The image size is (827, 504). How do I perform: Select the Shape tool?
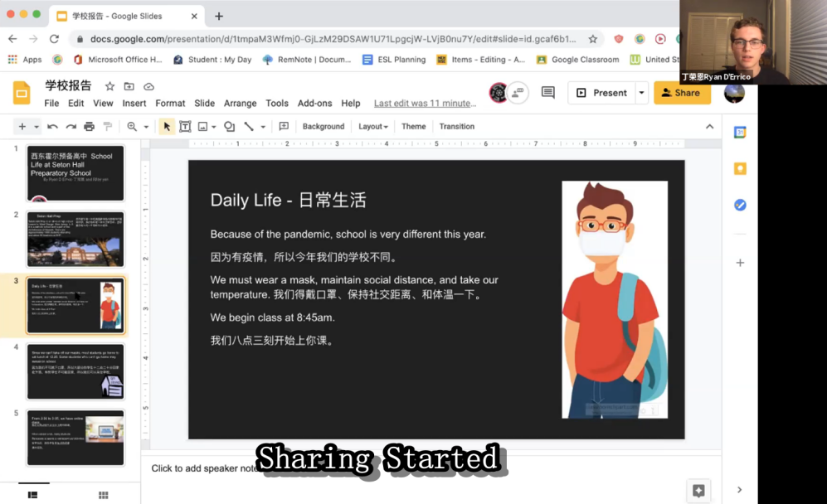[230, 127]
